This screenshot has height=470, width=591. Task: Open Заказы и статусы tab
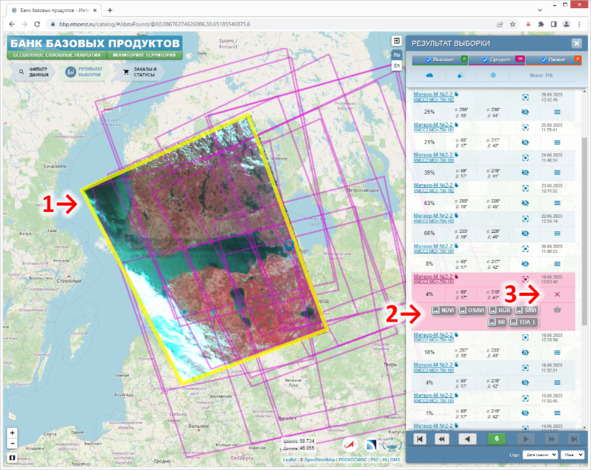click(x=140, y=72)
